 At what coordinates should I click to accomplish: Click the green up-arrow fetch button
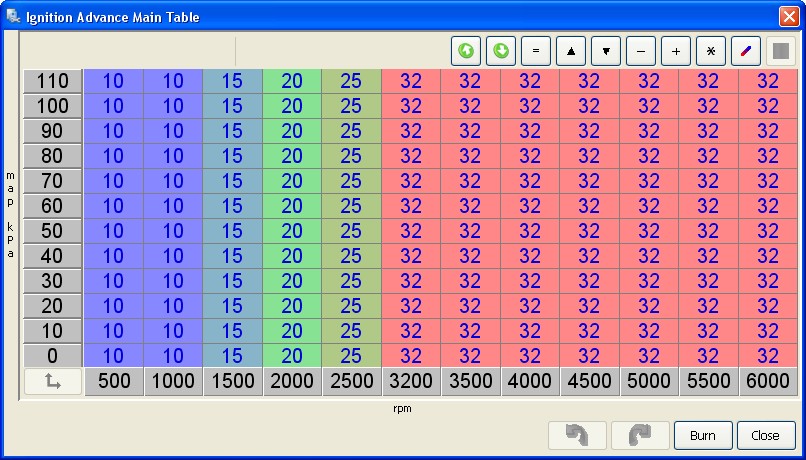point(466,51)
